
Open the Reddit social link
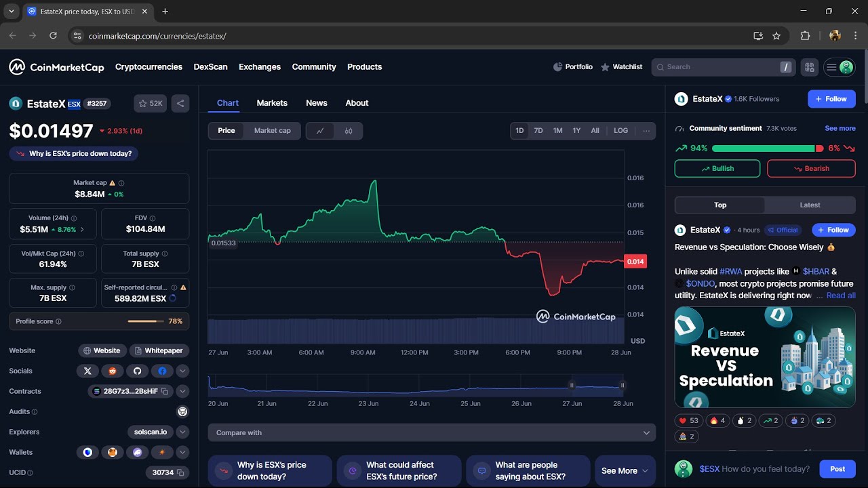[x=113, y=371]
